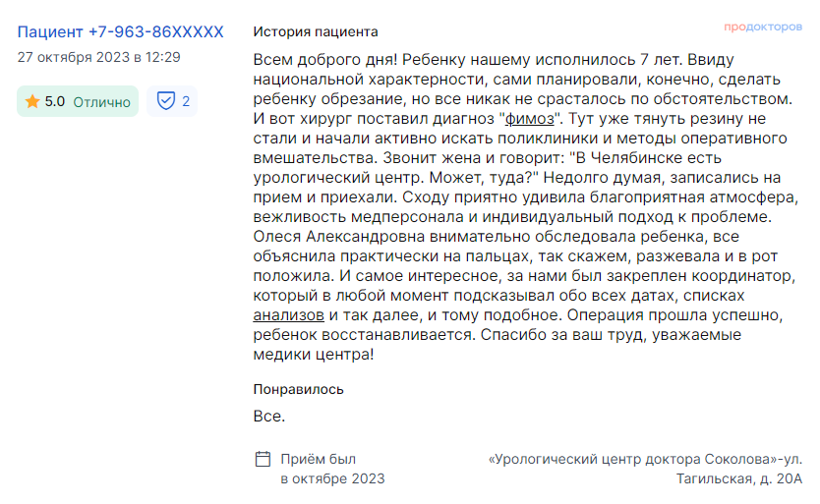Follow the underlined фимоз link
This screenshot has height=504, width=820.
(x=529, y=119)
